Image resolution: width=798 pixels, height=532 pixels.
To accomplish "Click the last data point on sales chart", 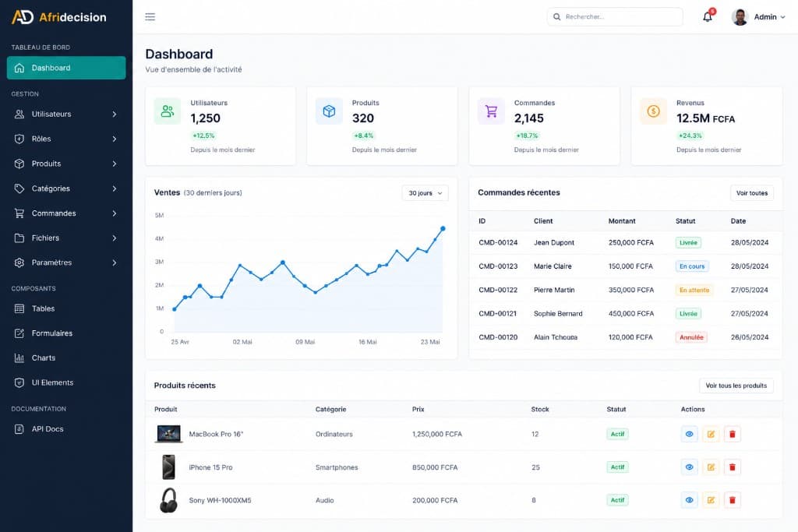I will [x=443, y=228].
